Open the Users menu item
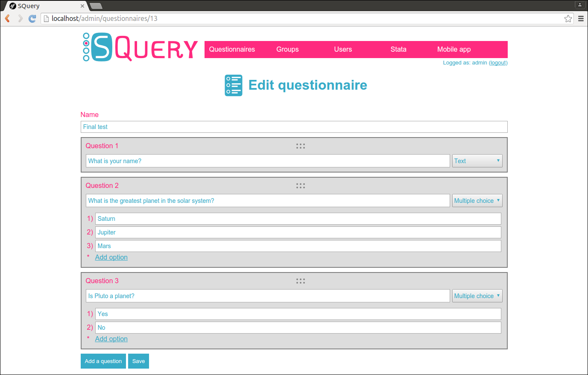This screenshot has height=375, width=588. (343, 49)
